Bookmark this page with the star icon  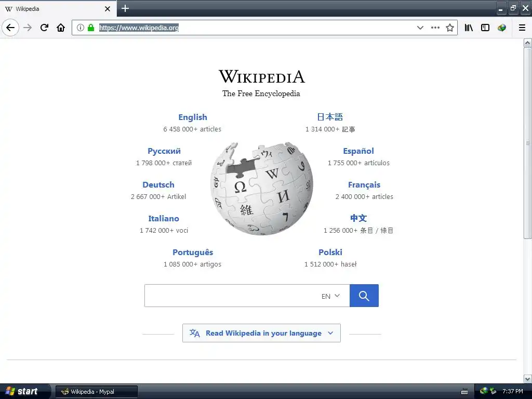[450, 28]
